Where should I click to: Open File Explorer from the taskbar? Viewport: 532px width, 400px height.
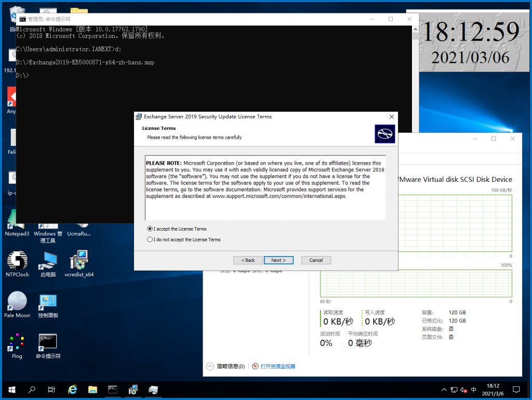click(x=92, y=389)
